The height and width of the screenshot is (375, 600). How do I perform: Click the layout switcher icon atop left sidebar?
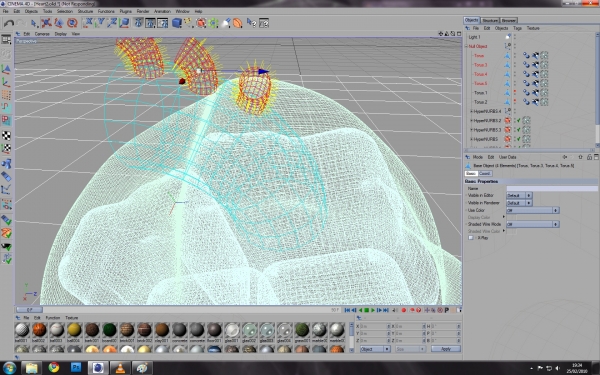tap(6, 39)
